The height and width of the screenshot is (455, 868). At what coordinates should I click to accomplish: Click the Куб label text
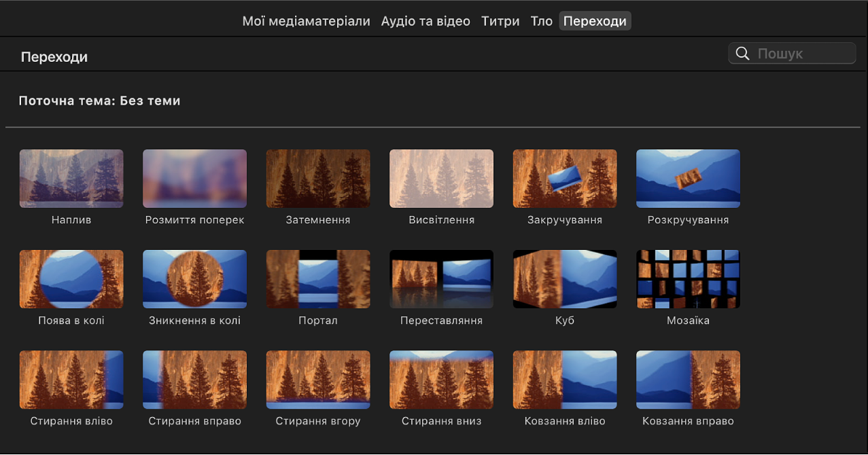[x=565, y=321]
